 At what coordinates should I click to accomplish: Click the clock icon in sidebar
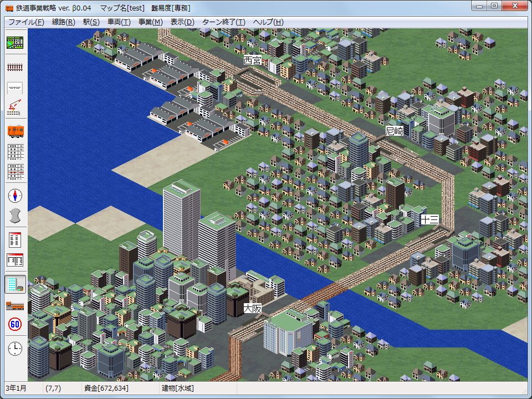point(15,348)
